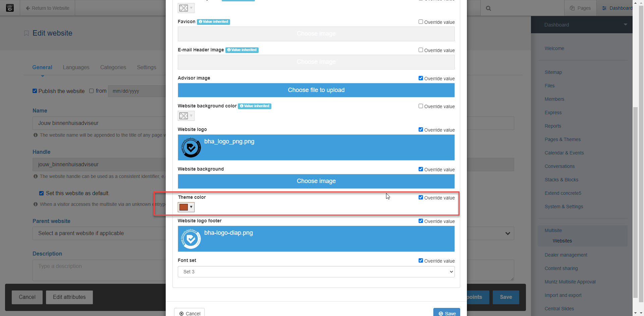Click the bookmark icon beside Edit website

pyautogui.click(x=26, y=33)
